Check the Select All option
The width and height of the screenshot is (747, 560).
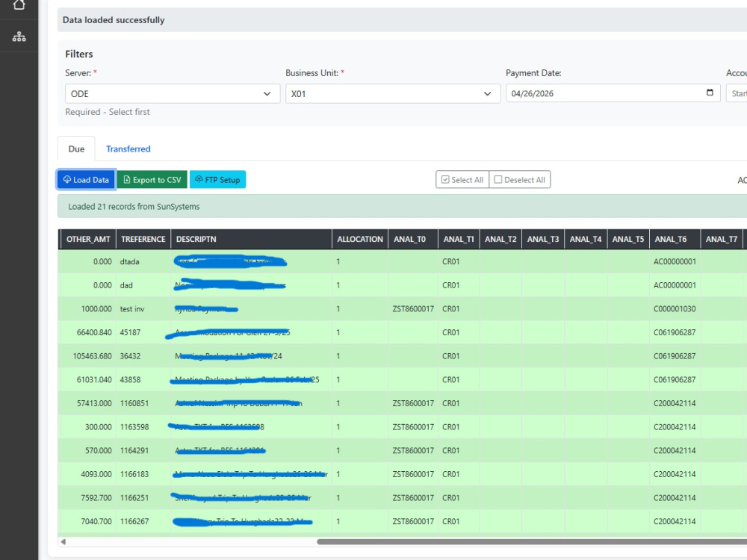tap(462, 179)
